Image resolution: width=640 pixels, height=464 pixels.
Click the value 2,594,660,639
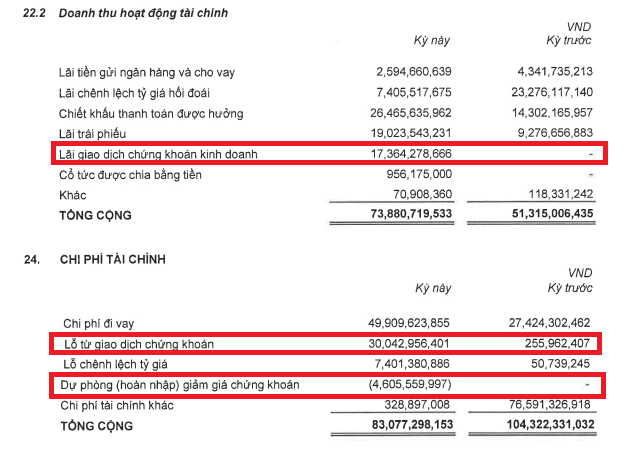pyautogui.click(x=414, y=72)
